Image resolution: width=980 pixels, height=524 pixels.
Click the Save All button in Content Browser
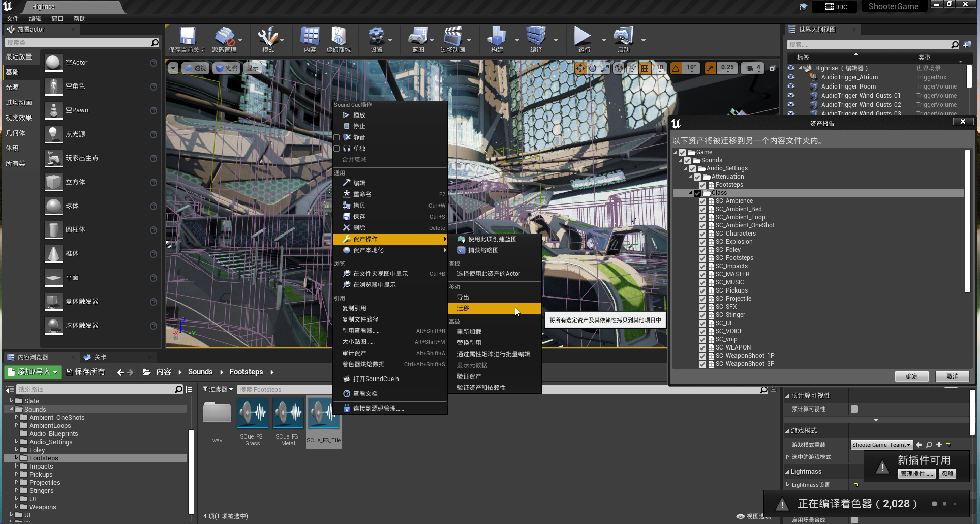point(85,372)
